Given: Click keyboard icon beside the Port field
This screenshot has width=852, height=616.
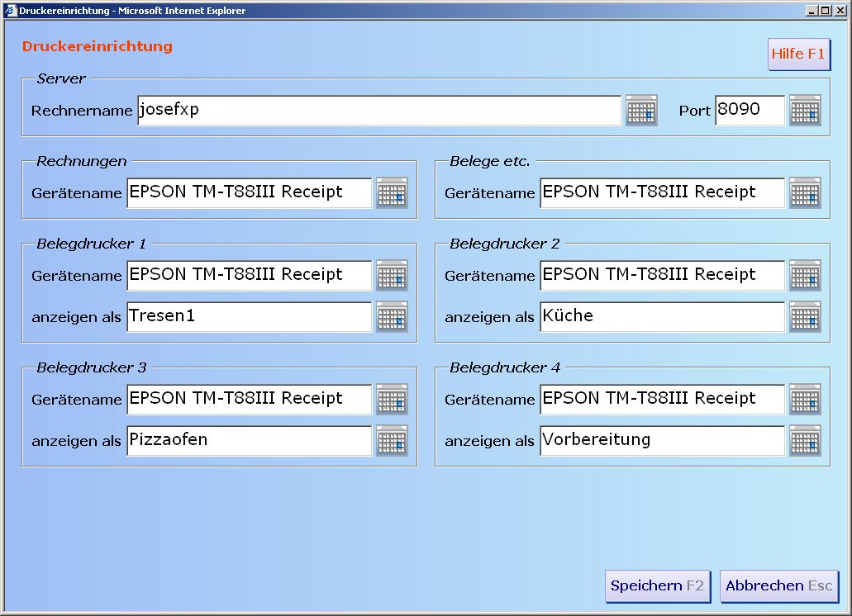Looking at the screenshot, I should pos(805,111).
